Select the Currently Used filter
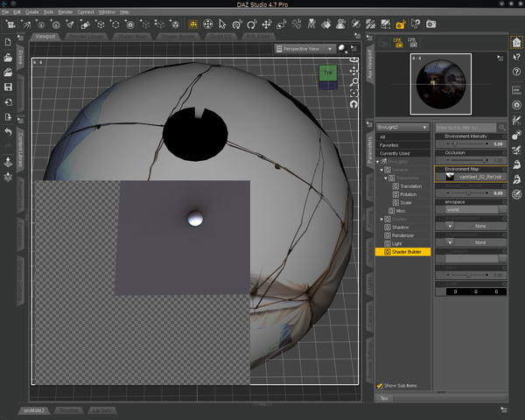The width and height of the screenshot is (525, 420). [x=395, y=153]
